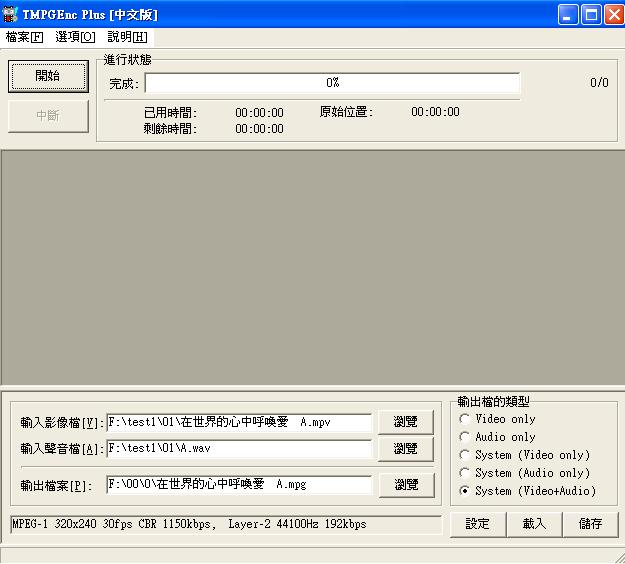The height and width of the screenshot is (564, 625).
Task: Maximize the TMPGEnc Plus window
Action: coord(590,14)
